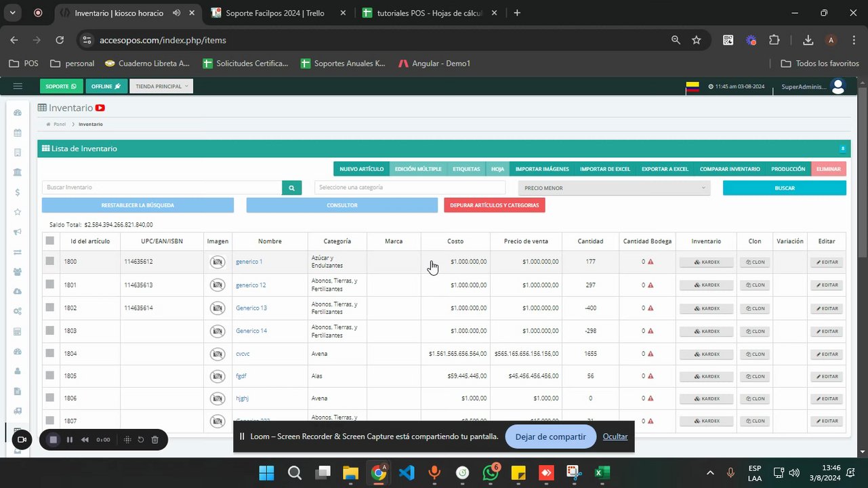This screenshot has width=868, height=488.
Task: Select the checkbox for article 1800
Action: 49,261
